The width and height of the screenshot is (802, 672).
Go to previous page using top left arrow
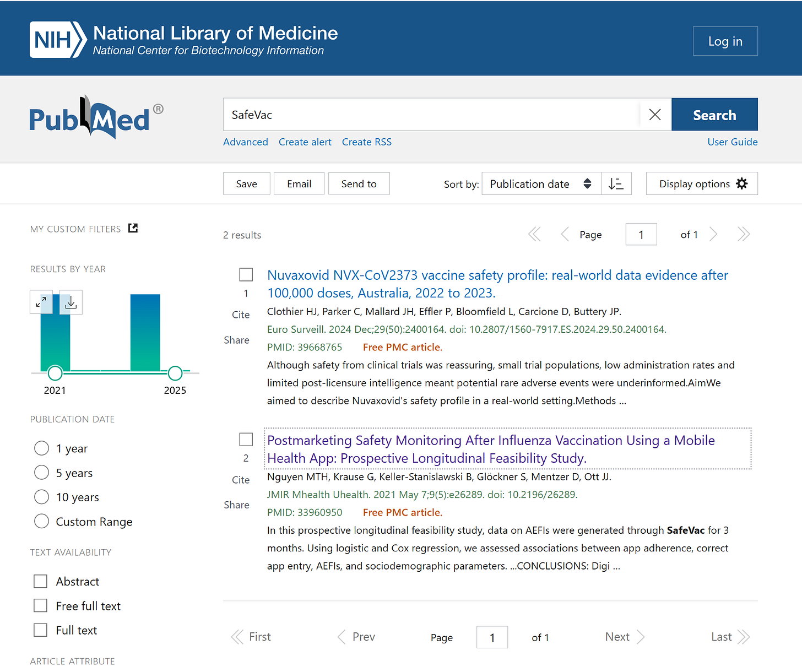click(x=565, y=234)
